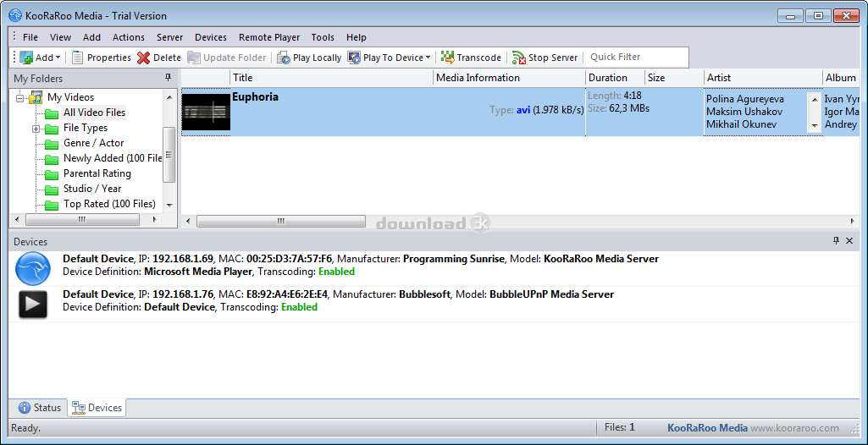Image resolution: width=868 pixels, height=445 pixels.
Task: Click the artist list scroll up arrow
Action: click(815, 98)
